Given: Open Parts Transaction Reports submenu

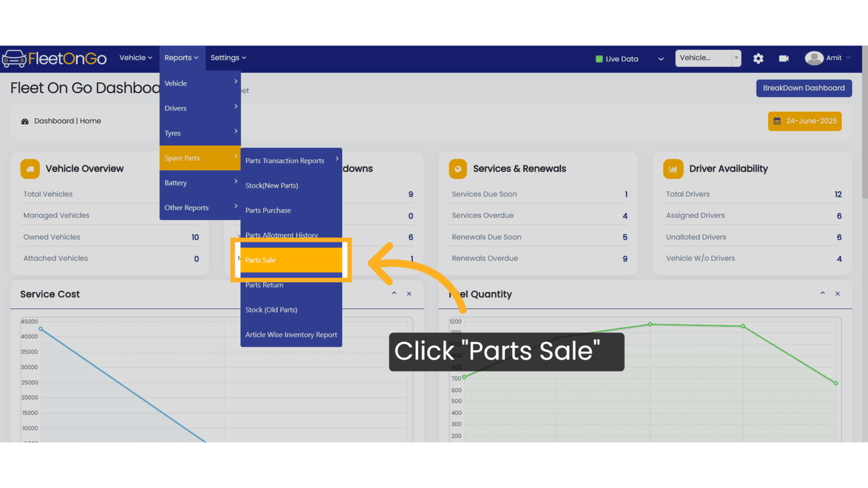Looking at the screenshot, I should [291, 160].
